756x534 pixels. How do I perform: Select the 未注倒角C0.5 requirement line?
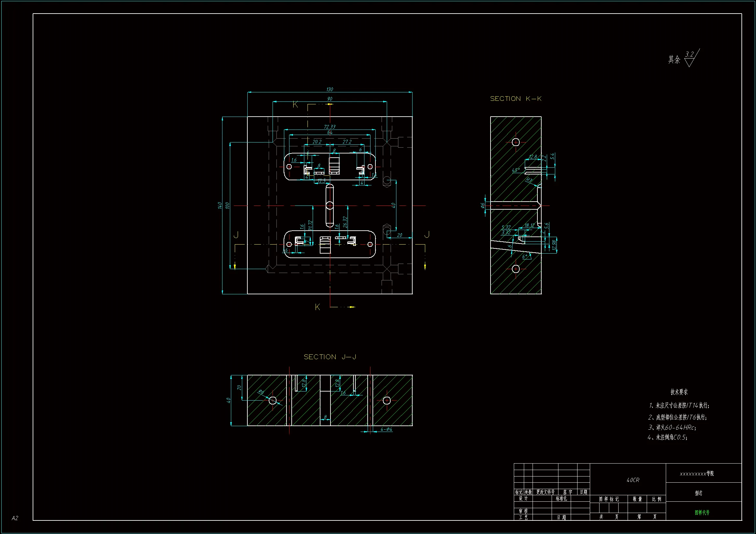(x=667, y=437)
